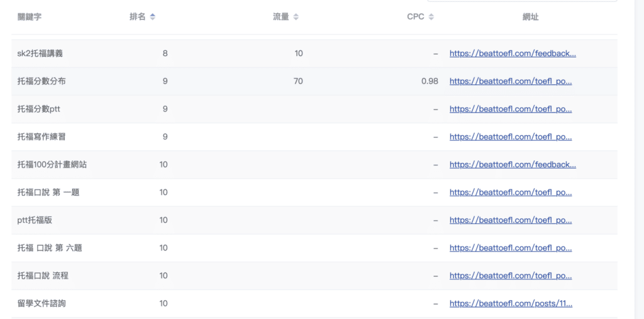644x319 pixels.
Task: Click the ptt托福版 keyword text
Action: (35, 220)
